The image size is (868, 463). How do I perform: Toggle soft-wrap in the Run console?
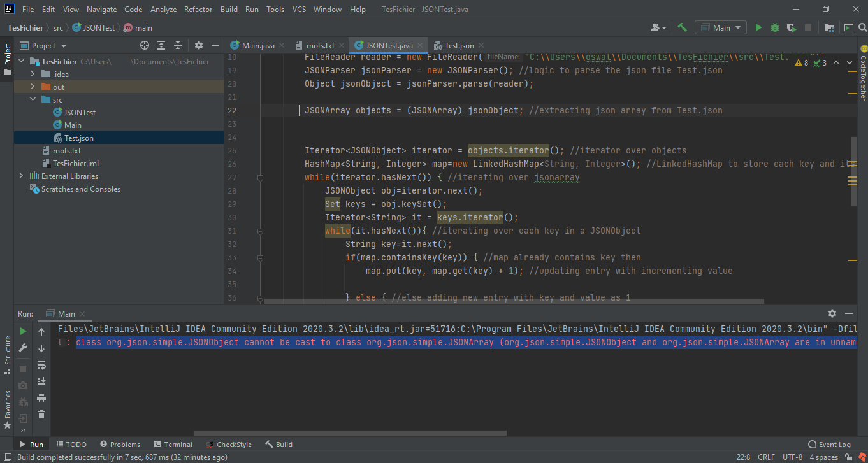(x=41, y=366)
